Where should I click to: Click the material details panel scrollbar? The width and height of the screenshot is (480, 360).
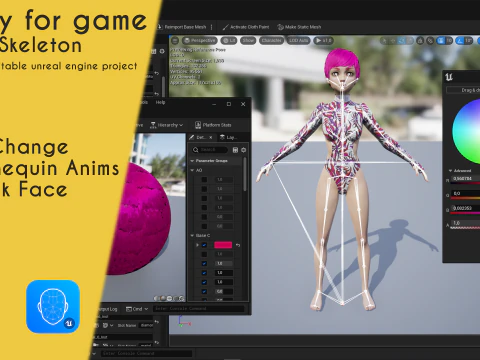245,174
